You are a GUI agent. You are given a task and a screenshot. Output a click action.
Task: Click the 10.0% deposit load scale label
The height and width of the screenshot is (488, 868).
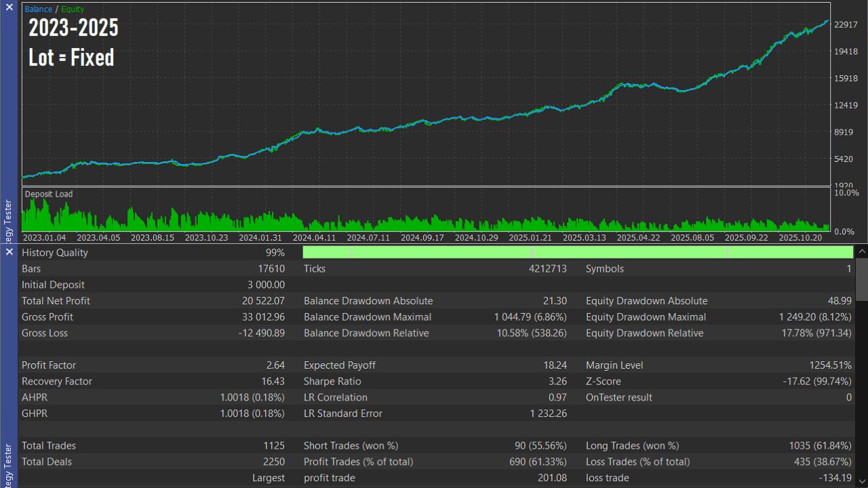coord(847,193)
